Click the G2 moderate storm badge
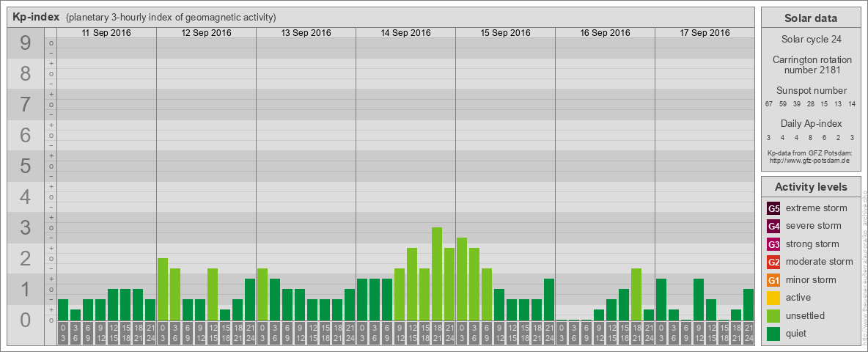 point(773,262)
